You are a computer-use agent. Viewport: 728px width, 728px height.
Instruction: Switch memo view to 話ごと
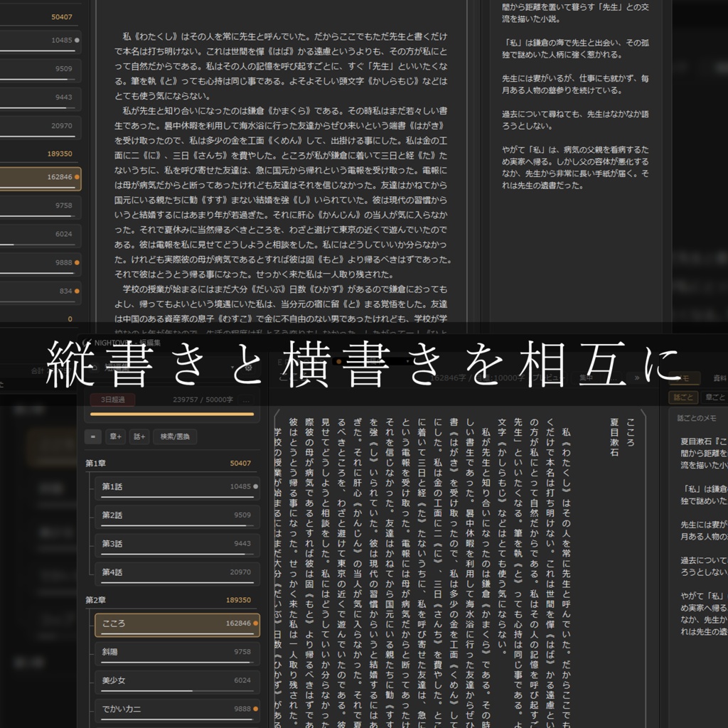pyautogui.click(x=683, y=397)
